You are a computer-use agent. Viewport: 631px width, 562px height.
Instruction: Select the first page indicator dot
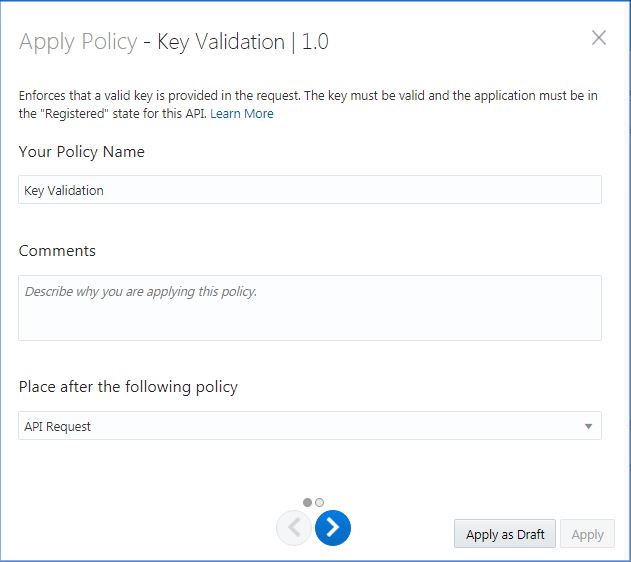tap(307, 502)
